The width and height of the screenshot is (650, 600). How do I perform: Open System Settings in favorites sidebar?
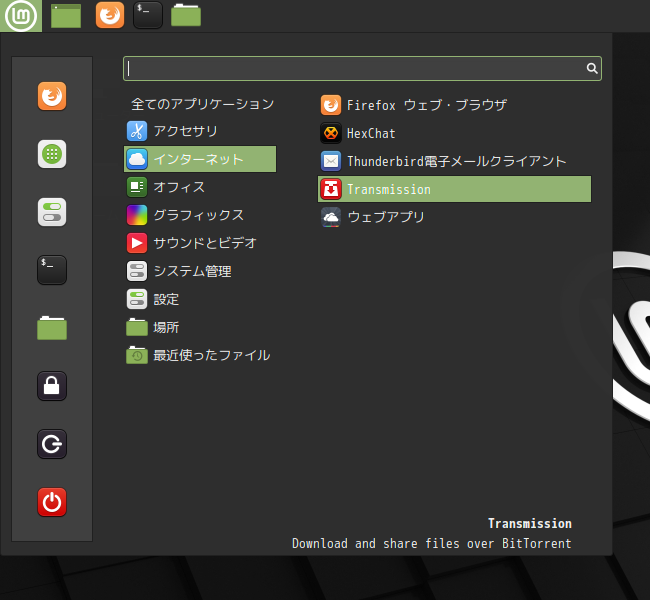(x=52, y=212)
